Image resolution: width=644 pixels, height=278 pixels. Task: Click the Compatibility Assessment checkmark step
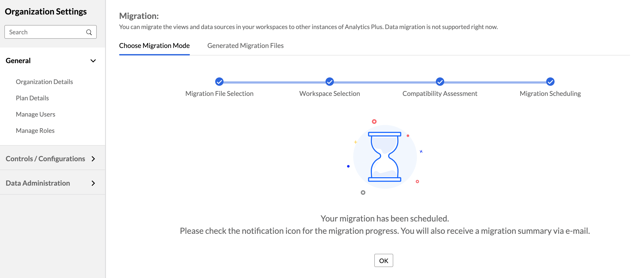[x=440, y=82]
